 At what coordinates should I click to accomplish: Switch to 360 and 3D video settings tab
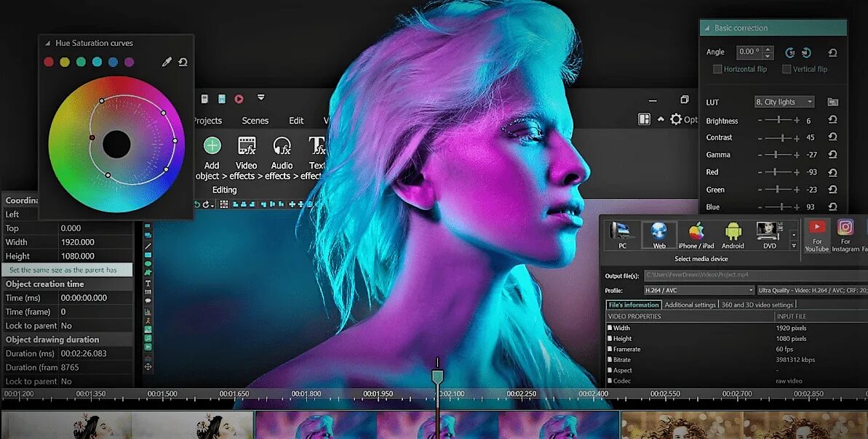[x=757, y=305]
